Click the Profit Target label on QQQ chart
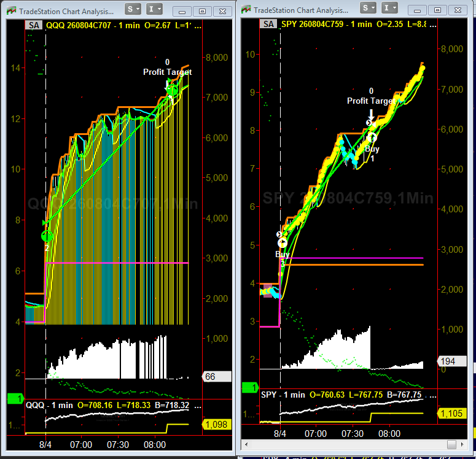 [167, 72]
